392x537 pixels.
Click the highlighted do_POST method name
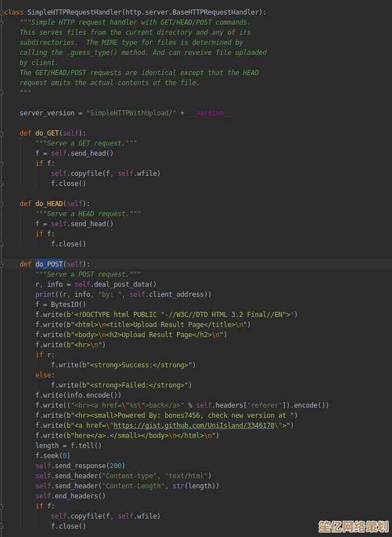pos(49,264)
